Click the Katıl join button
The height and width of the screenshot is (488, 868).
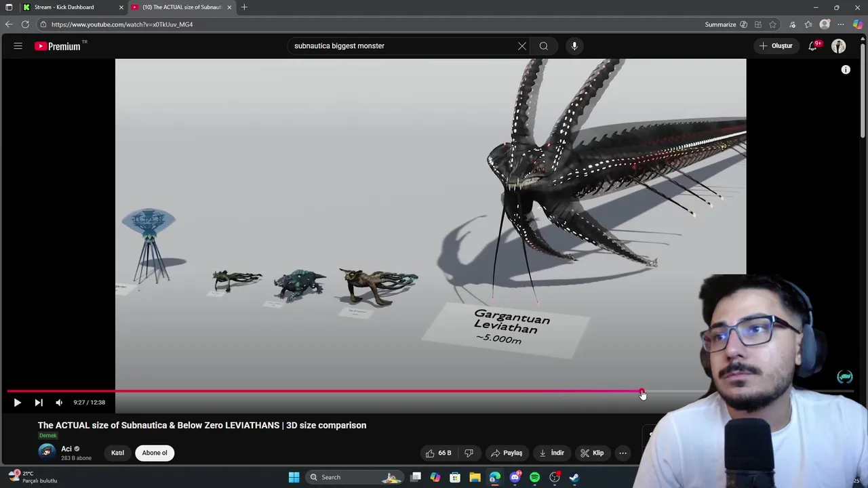(x=117, y=453)
